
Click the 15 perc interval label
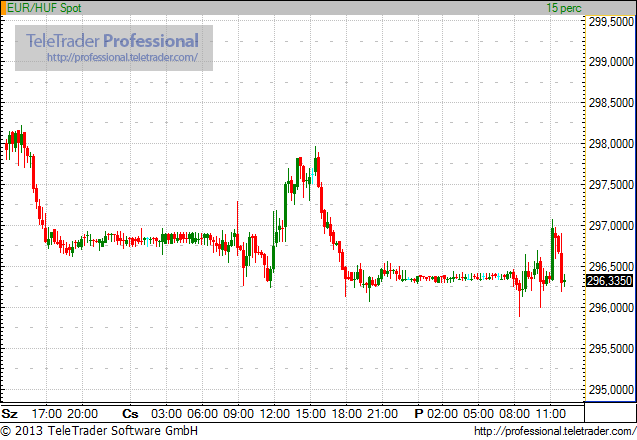click(x=563, y=8)
